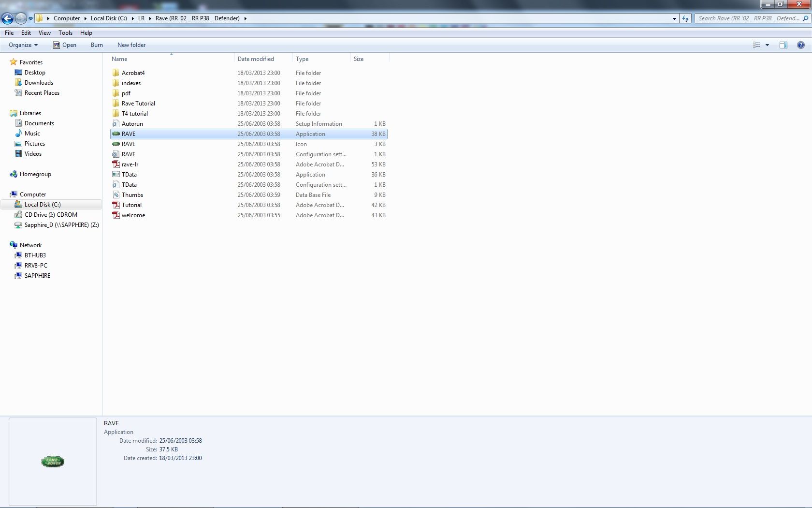Go to Downloads in Favorites

point(39,83)
